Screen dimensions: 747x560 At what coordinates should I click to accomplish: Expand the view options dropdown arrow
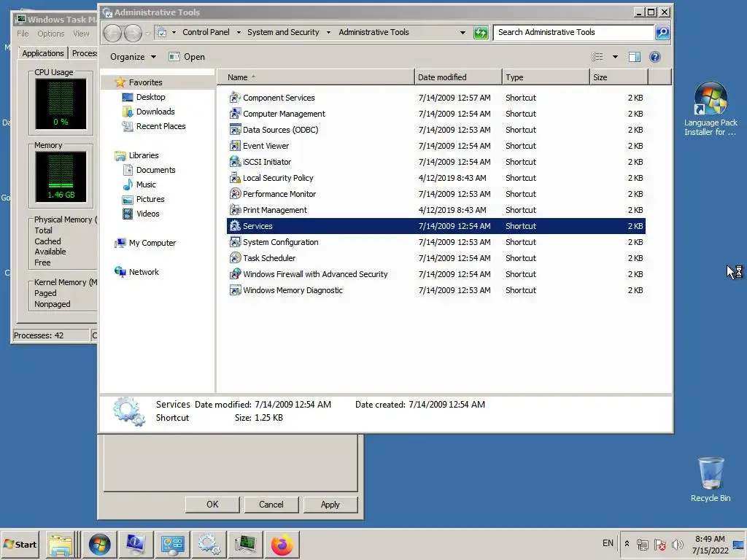[x=615, y=57]
